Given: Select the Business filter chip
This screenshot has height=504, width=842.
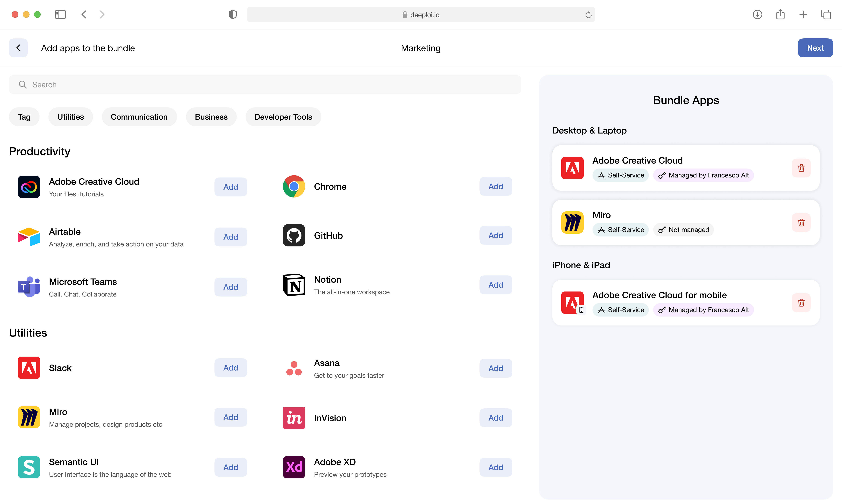Looking at the screenshot, I should click(211, 117).
